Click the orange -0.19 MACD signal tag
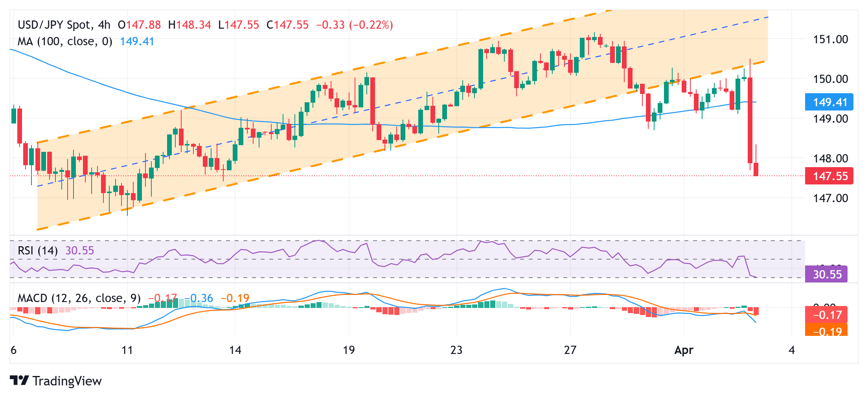 click(826, 330)
